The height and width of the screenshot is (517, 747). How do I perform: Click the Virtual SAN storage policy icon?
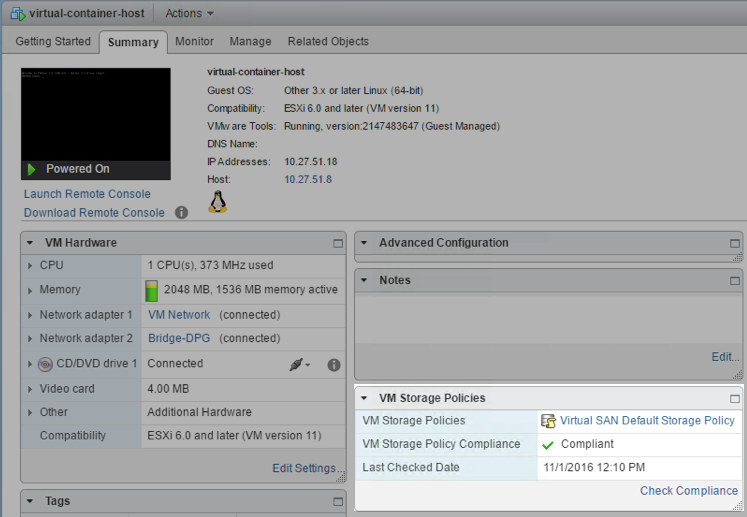click(x=548, y=421)
